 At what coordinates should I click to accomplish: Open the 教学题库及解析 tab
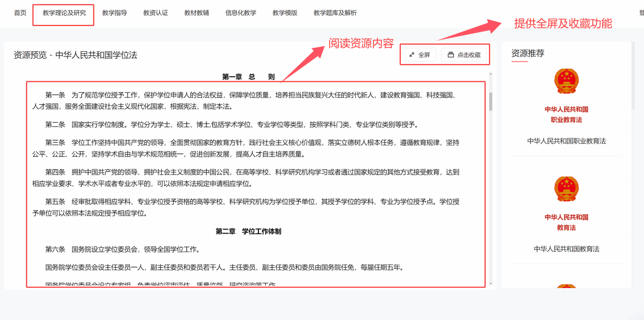pyautogui.click(x=335, y=13)
